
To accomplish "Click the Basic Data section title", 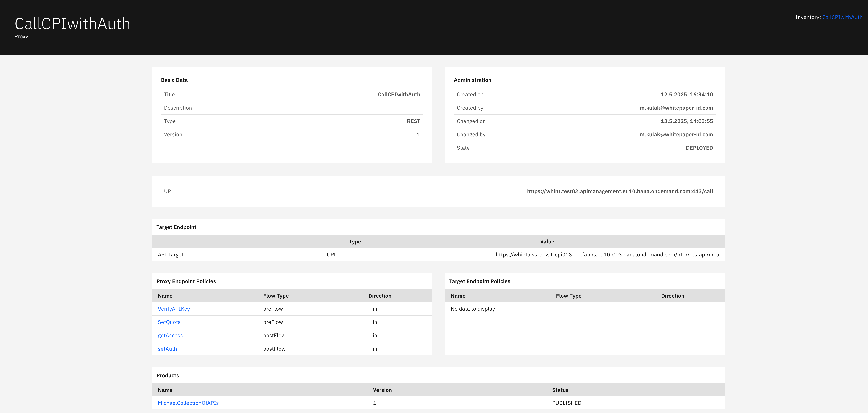I will tap(174, 80).
